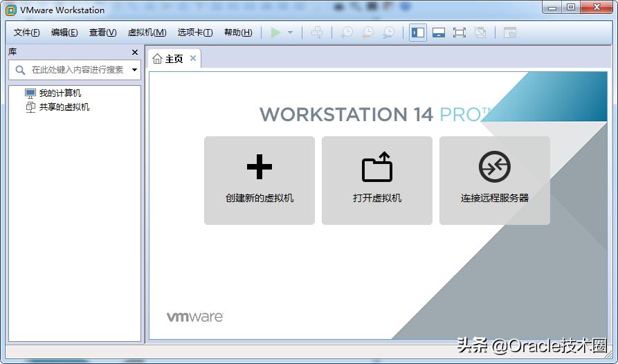Viewport: 618px width, 364px height.
Task: Toggle the library sidebar view icon
Action: point(418,33)
